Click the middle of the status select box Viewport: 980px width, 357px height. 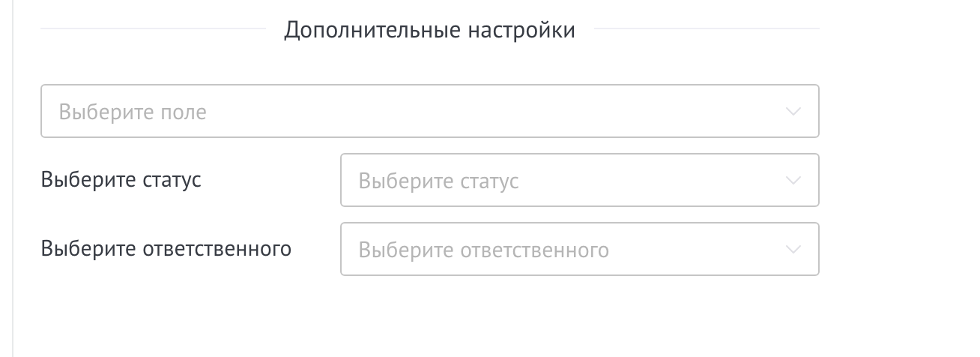click(x=579, y=181)
